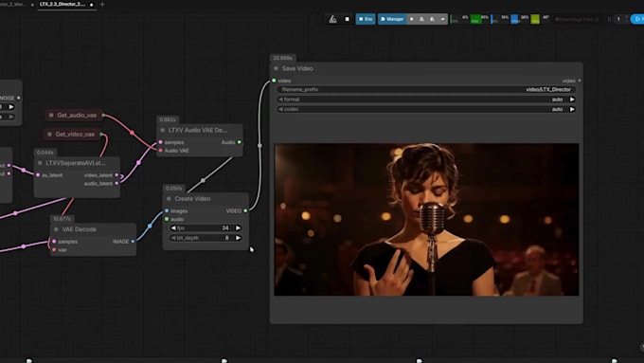The image size is (644, 363).
Task: Switch to the LTX_2.3_Director_2 workflow tab
Action: point(63,4)
